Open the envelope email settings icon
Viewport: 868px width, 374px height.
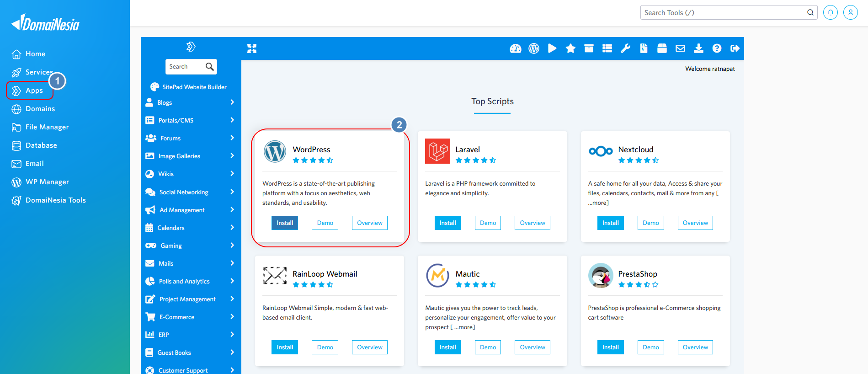click(680, 48)
